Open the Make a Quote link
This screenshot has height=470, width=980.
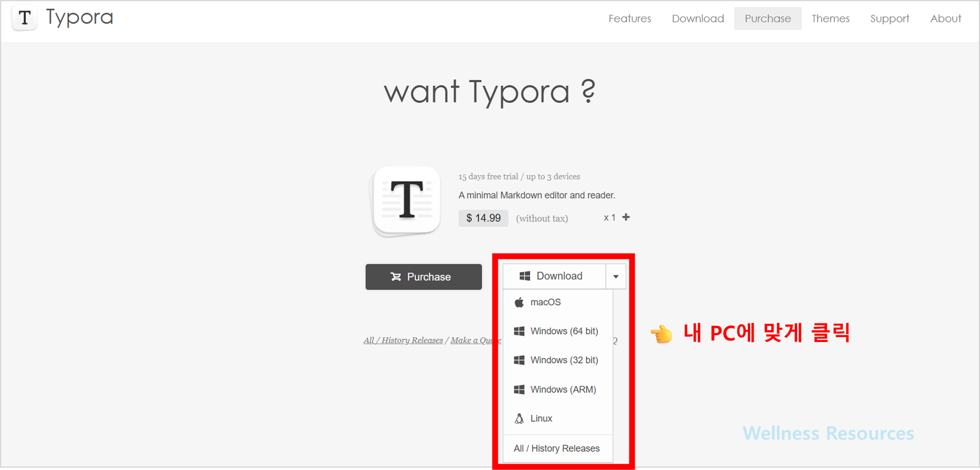click(475, 341)
